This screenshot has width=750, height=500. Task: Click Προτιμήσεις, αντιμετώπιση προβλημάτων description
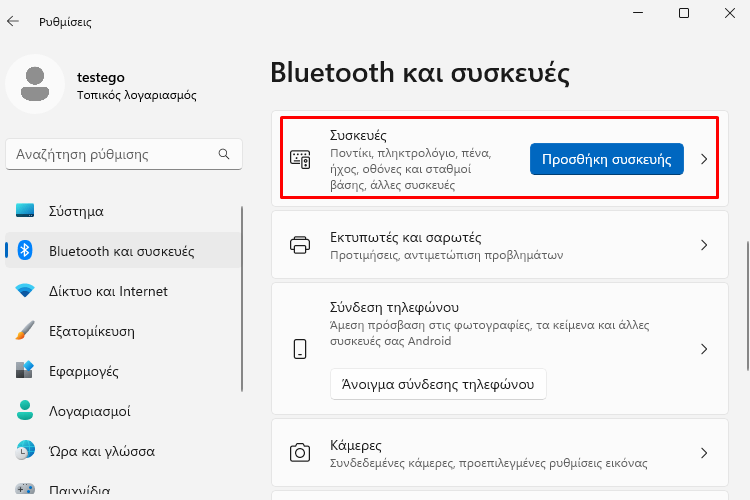[x=447, y=255]
